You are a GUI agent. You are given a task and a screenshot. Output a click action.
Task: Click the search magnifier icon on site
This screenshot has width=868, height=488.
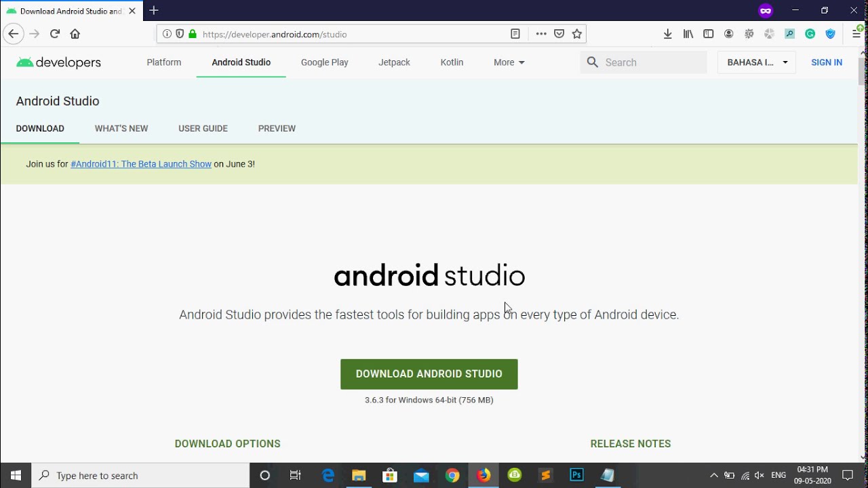593,62
